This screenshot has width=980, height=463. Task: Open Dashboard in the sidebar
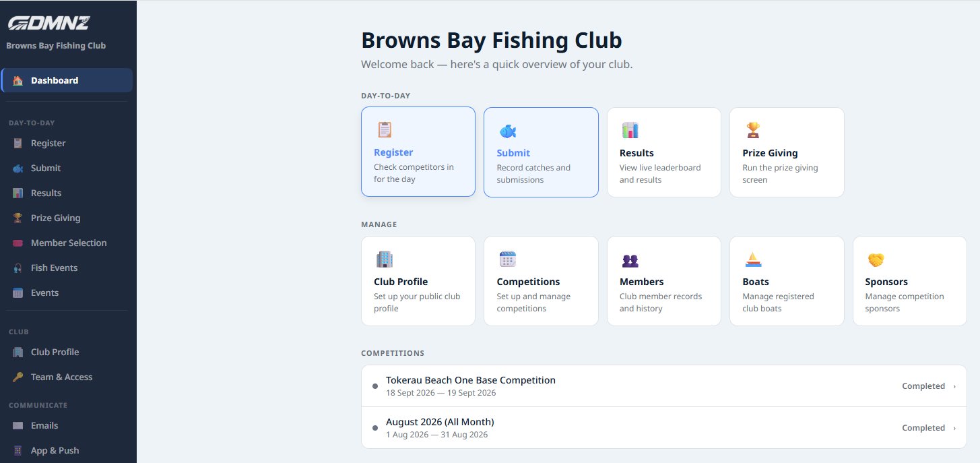click(x=67, y=80)
